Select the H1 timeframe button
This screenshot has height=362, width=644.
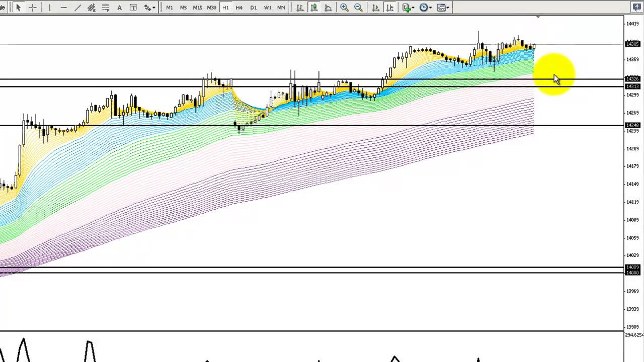pyautogui.click(x=225, y=8)
